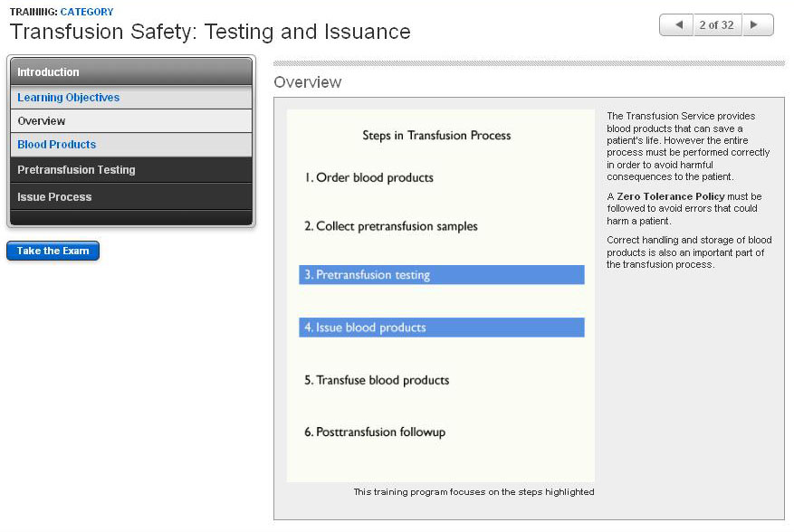Go to the previous page arrow
794x532 pixels.
[x=675, y=25]
